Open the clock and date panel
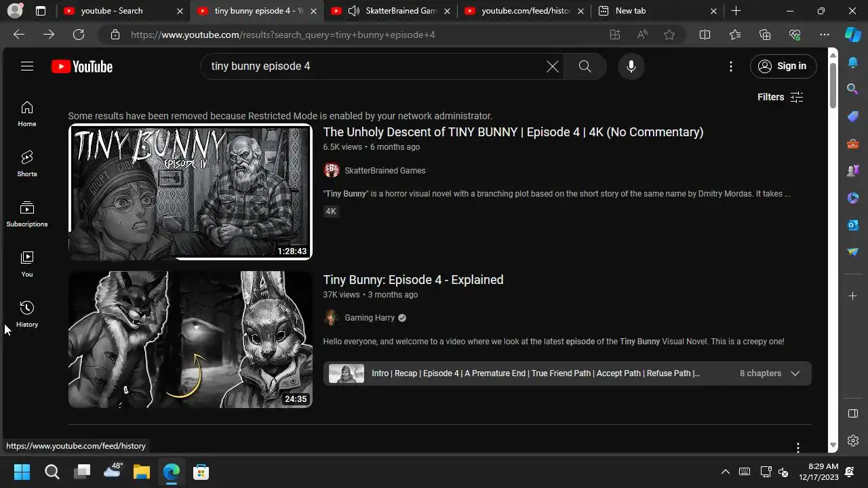 coord(818,472)
